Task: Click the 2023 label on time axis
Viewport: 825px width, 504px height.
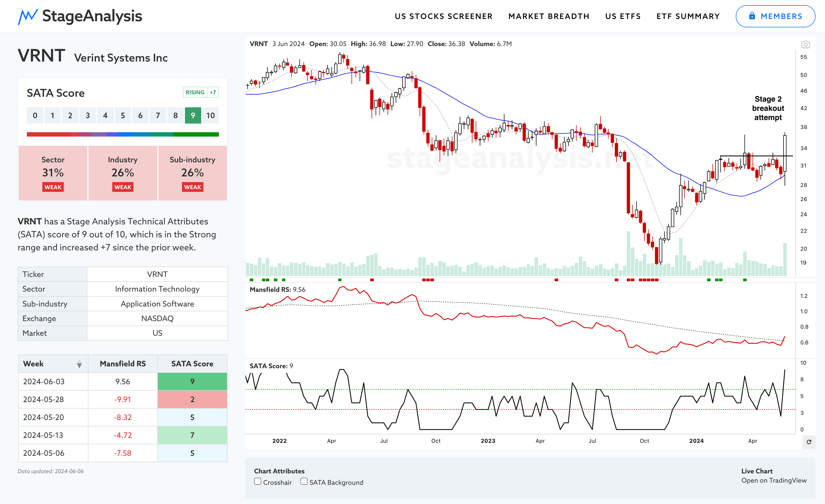Action: (x=488, y=441)
